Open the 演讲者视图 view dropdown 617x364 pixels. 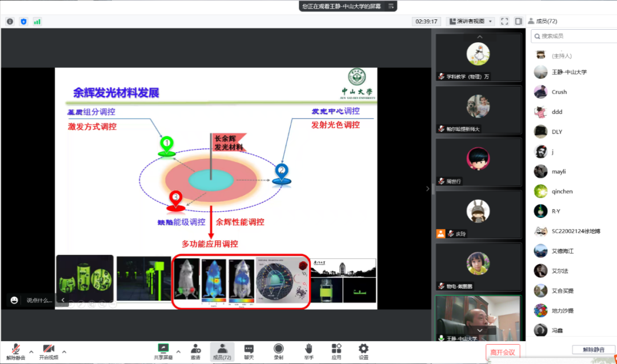tap(471, 21)
